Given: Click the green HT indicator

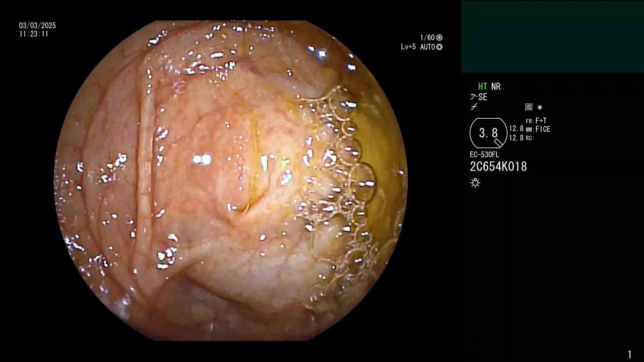Looking at the screenshot, I should (x=482, y=86).
